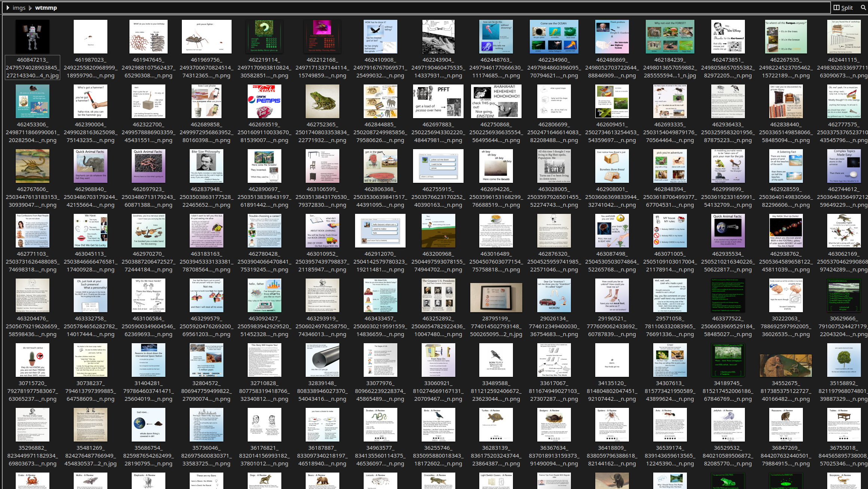Select 'Dogs - A Review' thumbnail
Viewport: 868px width, 489px height.
[265, 481]
